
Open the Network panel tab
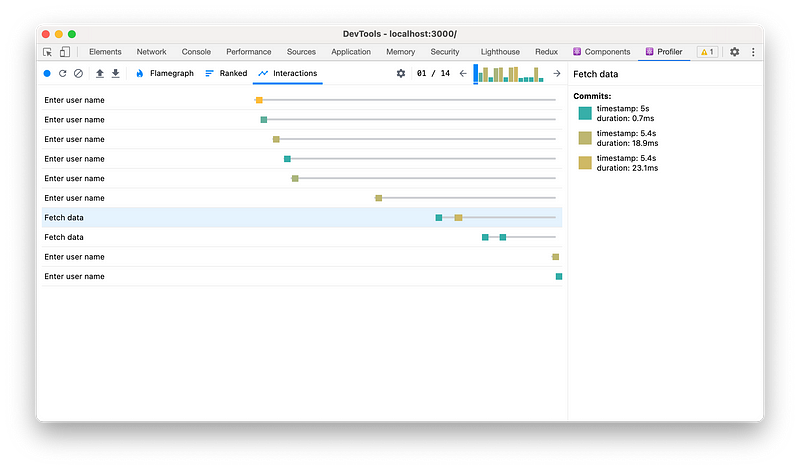pyautogui.click(x=151, y=52)
